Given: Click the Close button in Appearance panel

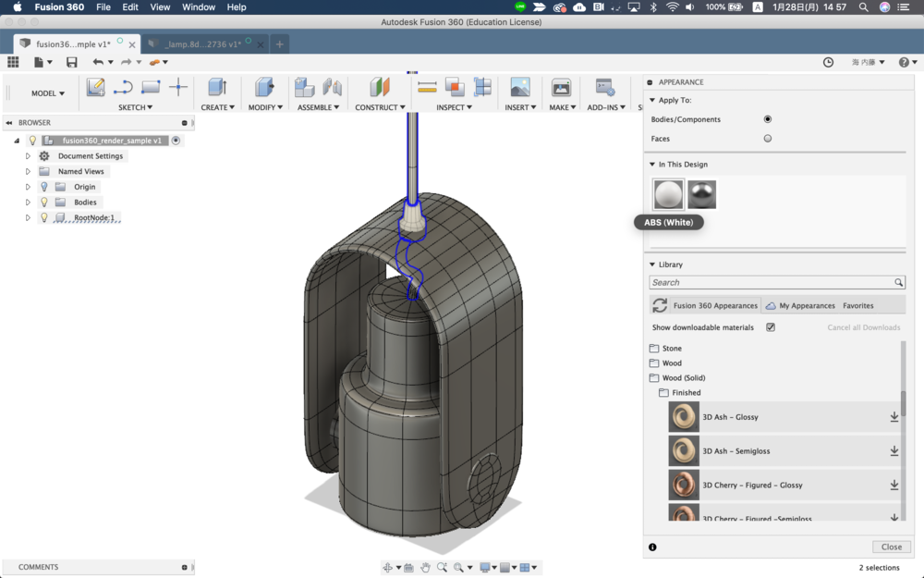Looking at the screenshot, I should [891, 547].
